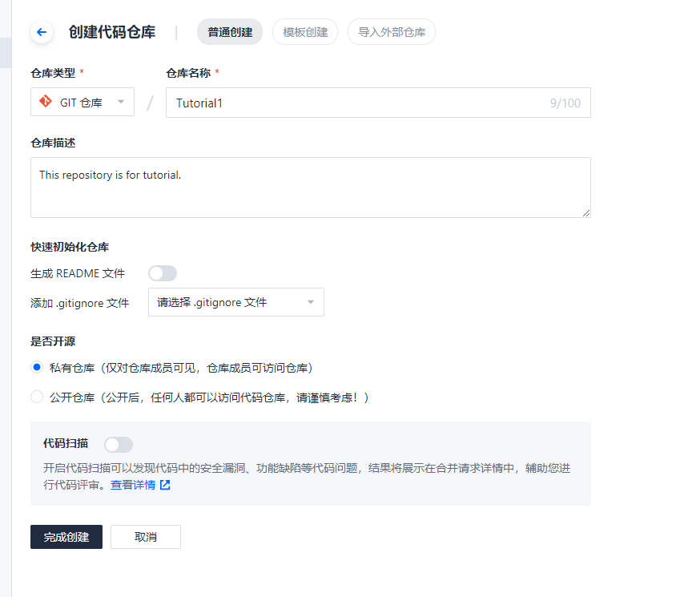Click the red Git repository icon
Image resolution: width=700 pixels, height=597 pixels.
[x=46, y=102]
